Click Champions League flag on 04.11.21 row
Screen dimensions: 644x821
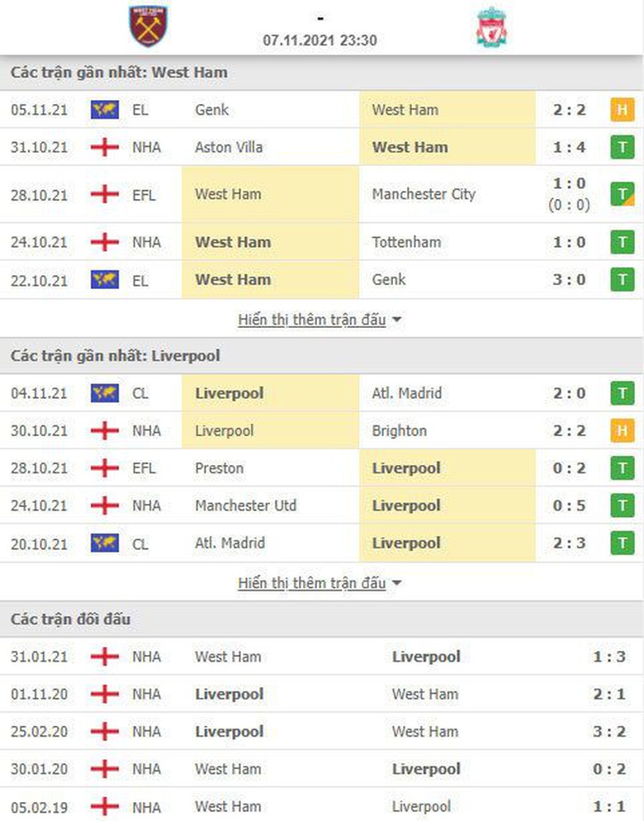pyautogui.click(x=105, y=393)
